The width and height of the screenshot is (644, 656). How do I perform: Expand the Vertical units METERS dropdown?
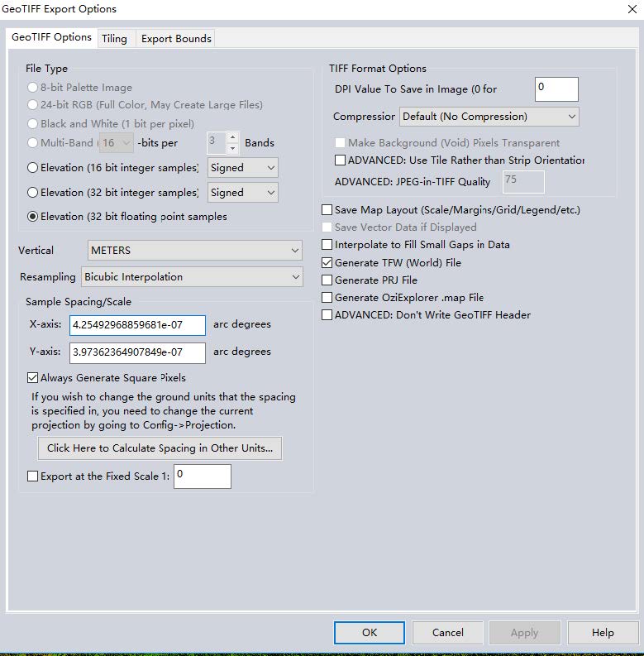click(195, 250)
